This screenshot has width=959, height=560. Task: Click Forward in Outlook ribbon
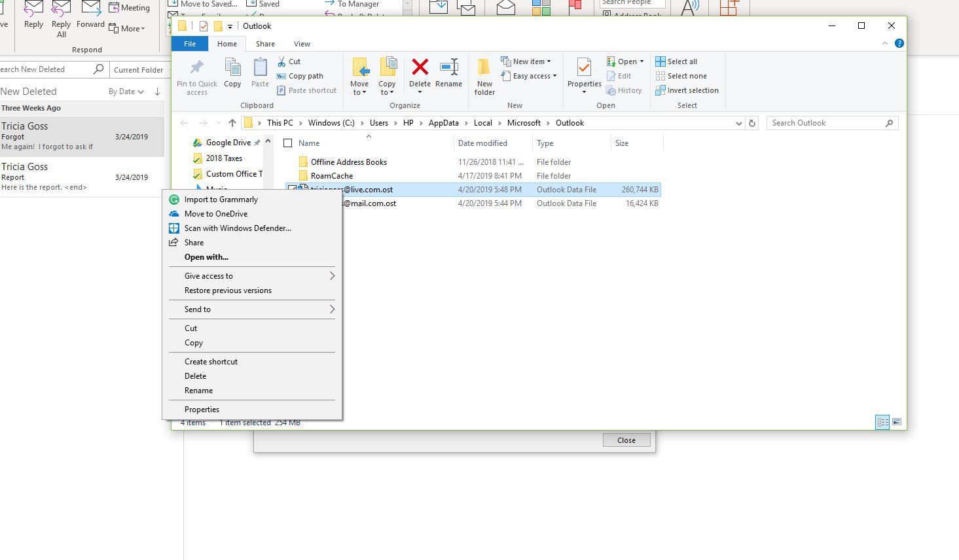(90, 16)
